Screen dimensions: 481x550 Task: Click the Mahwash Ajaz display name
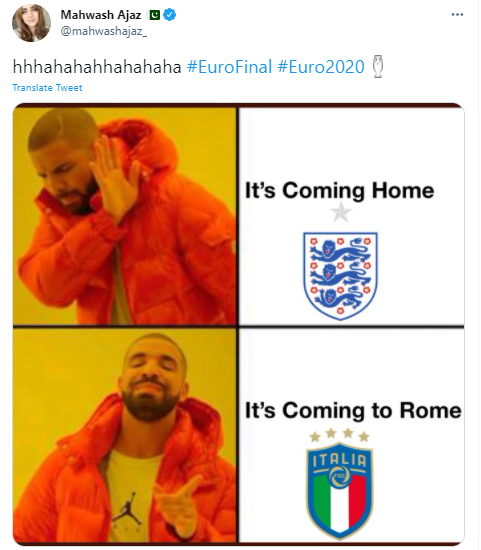pos(101,15)
